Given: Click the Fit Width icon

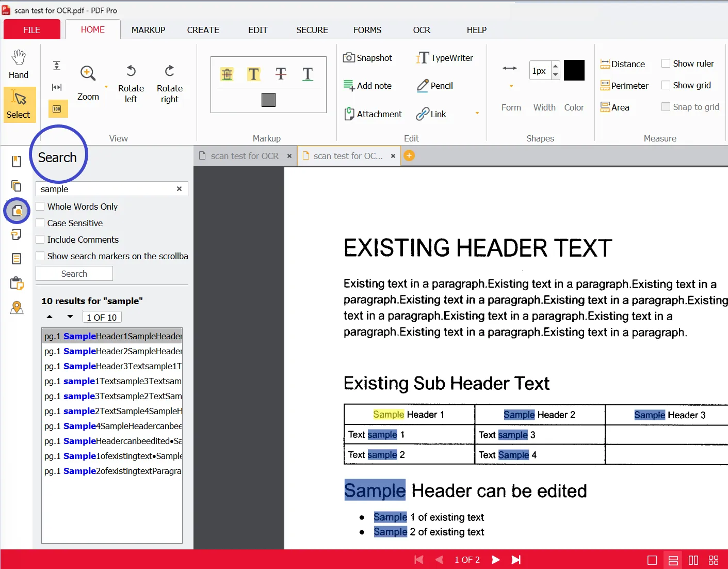Looking at the screenshot, I should tap(57, 87).
